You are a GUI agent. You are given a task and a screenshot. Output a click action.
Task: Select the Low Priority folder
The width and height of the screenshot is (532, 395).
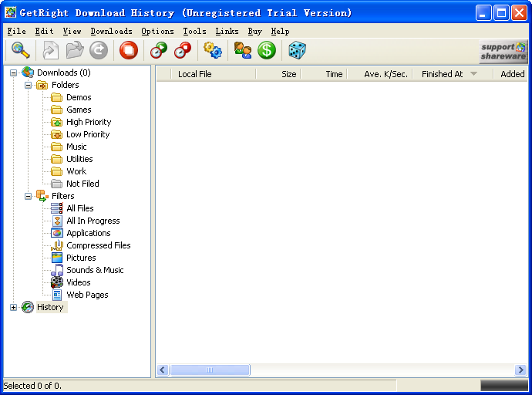88,134
